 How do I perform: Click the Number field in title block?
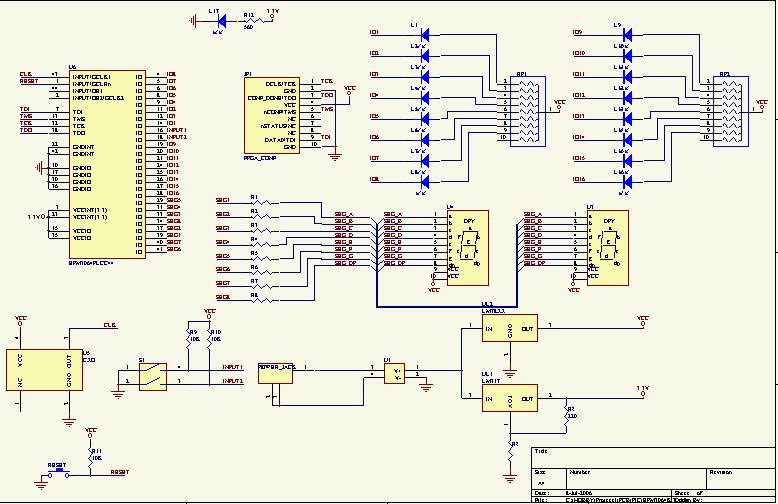636,479
